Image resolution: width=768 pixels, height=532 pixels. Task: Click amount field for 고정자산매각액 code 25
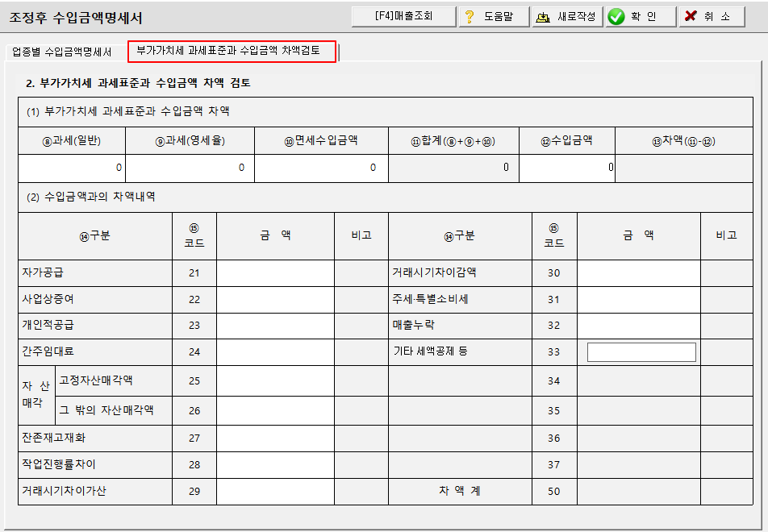click(275, 380)
